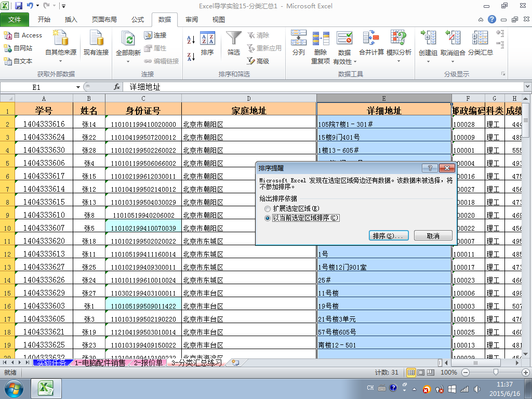Click the 排序(S)... button in dialog
Image resolution: width=532 pixels, height=399 pixels.
(389, 236)
